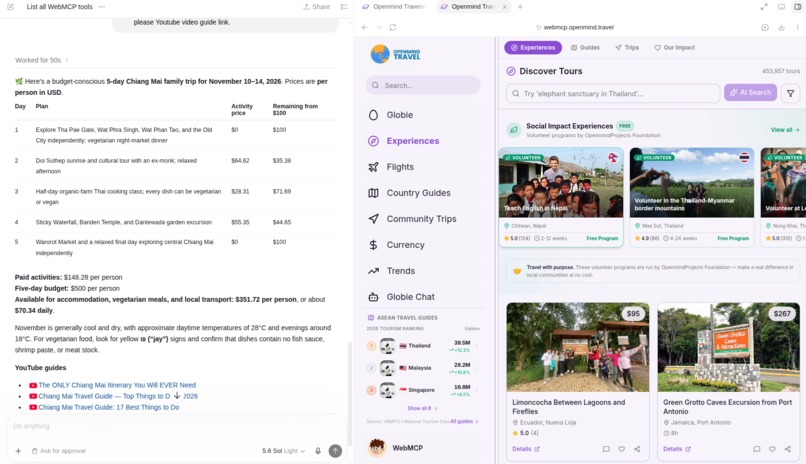Click the tour search field 'elephant sanctuary'
Viewport: 806px width, 464px height.
(613, 94)
